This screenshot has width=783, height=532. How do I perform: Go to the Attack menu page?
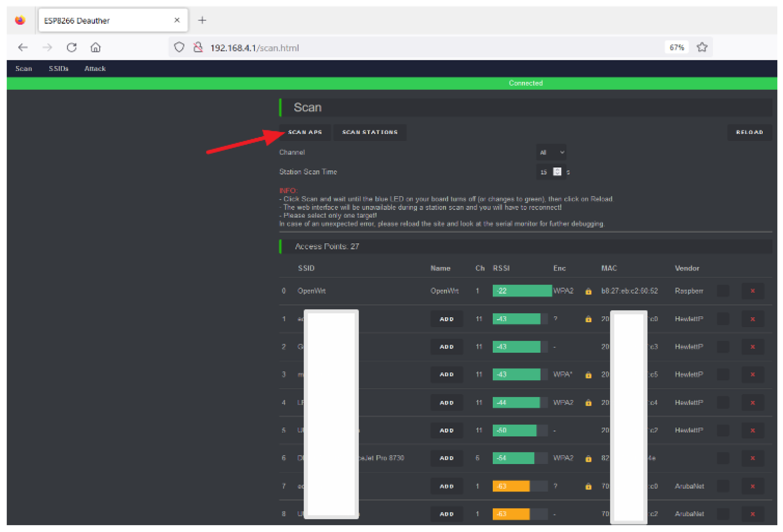tap(95, 69)
